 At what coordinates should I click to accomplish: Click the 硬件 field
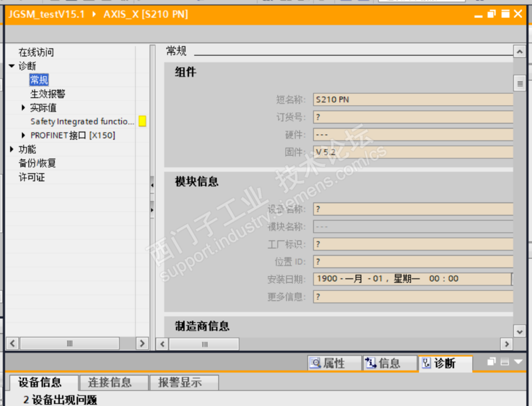click(x=413, y=134)
